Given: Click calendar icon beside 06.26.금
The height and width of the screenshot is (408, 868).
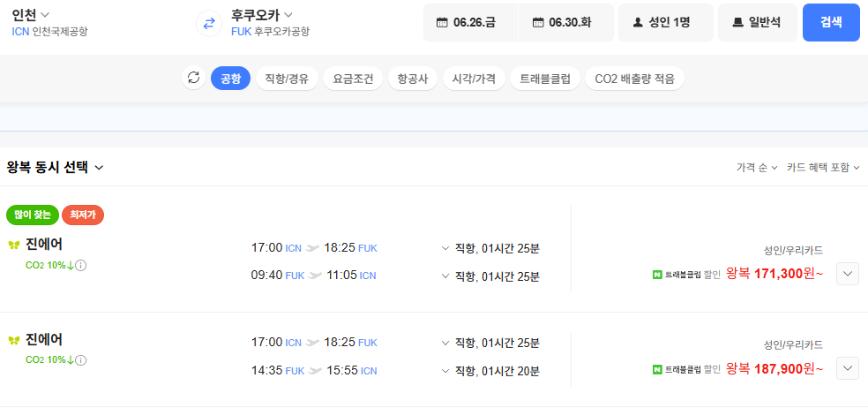Looking at the screenshot, I should (442, 23).
